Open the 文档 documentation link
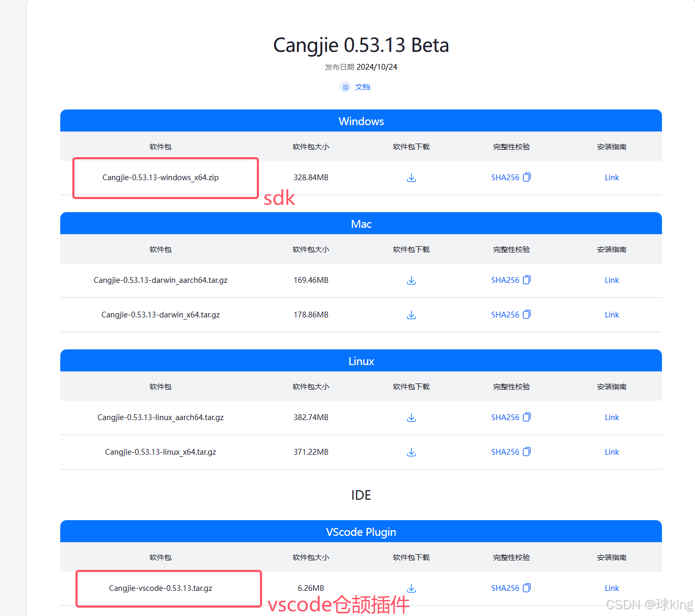 (363, 87)
